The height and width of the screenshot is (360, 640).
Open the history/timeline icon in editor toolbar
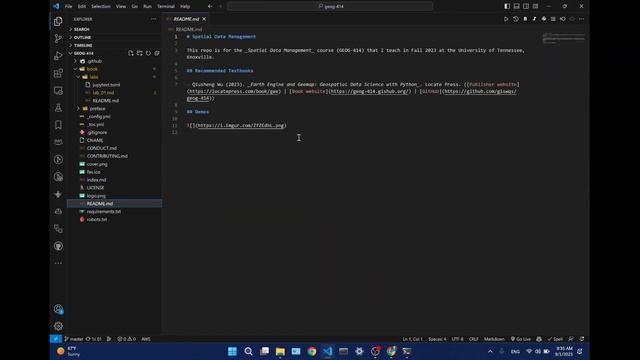[516, 19]
